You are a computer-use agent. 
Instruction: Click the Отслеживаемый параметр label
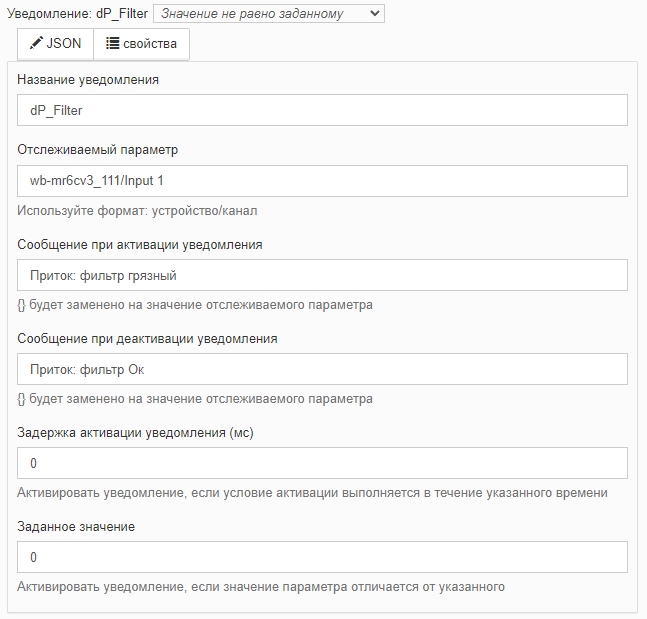pos(97,149)
